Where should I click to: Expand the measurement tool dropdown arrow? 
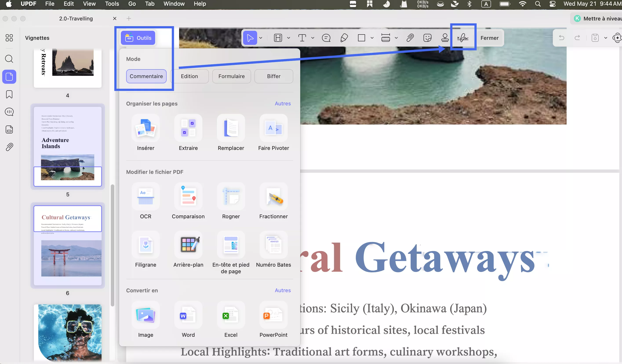[396, 38]
